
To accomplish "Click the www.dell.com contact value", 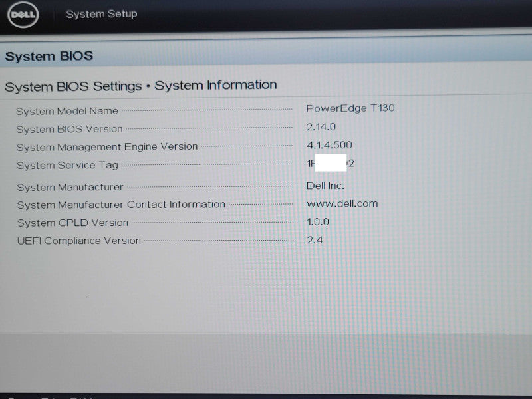I will (x=342, y=204).
